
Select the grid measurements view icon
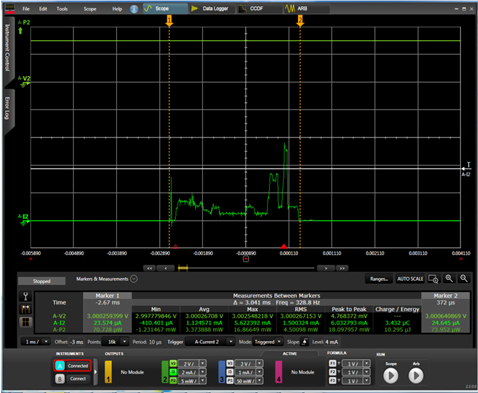(26, 322)
